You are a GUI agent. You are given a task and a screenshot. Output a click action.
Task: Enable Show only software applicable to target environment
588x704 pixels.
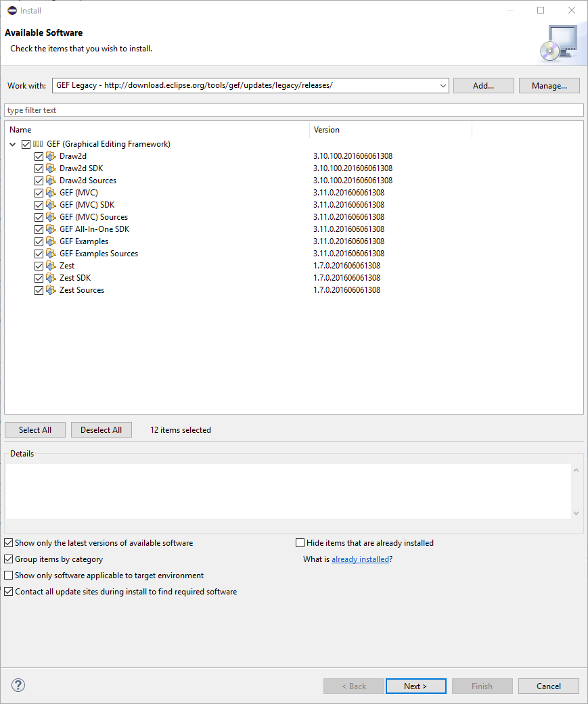click(x=9, y=575)
